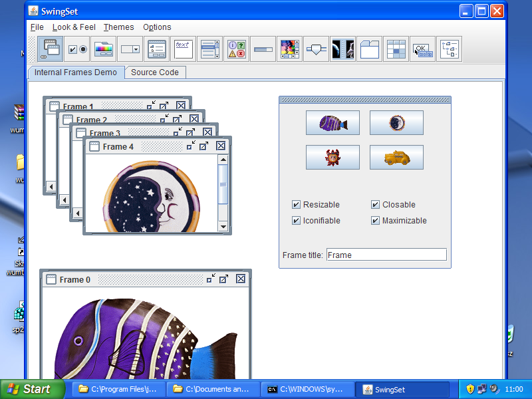532x399 pixels.
Task: Open the Options menu
Action: pyautogui.click(x=157, y=27)
